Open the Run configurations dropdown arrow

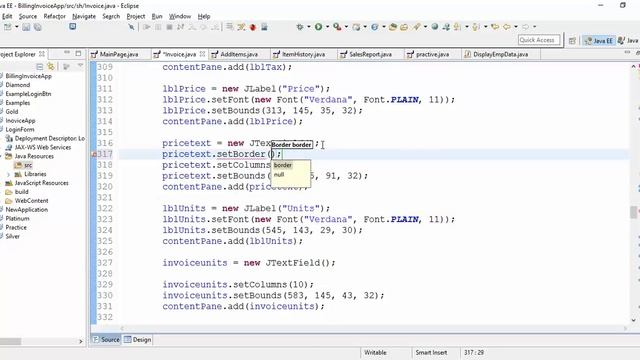point(327,27)
